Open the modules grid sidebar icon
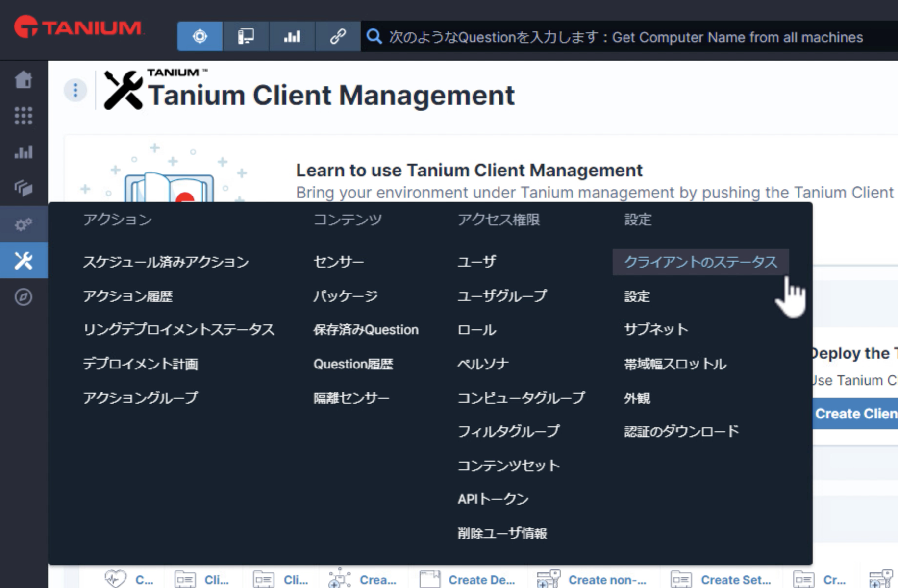The width and height of the screenshot is (898, 588). point(24,116)
